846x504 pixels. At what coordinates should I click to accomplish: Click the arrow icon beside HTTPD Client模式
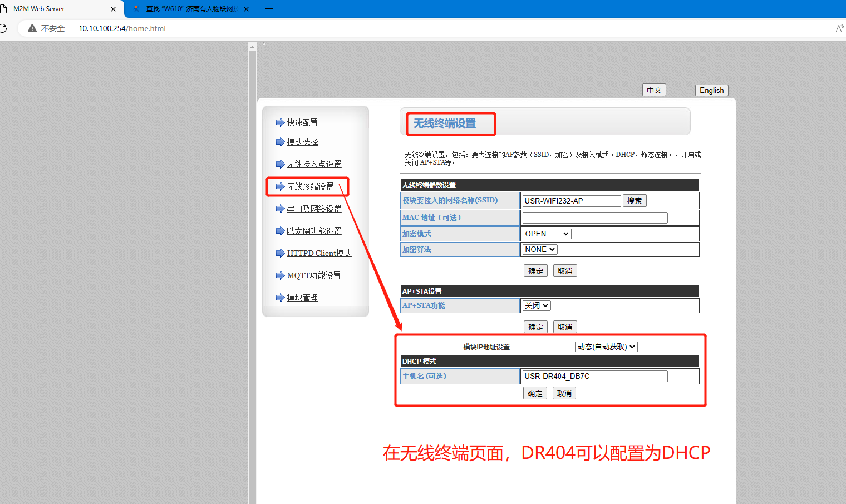pyautogui.click(x=280, y=253)
